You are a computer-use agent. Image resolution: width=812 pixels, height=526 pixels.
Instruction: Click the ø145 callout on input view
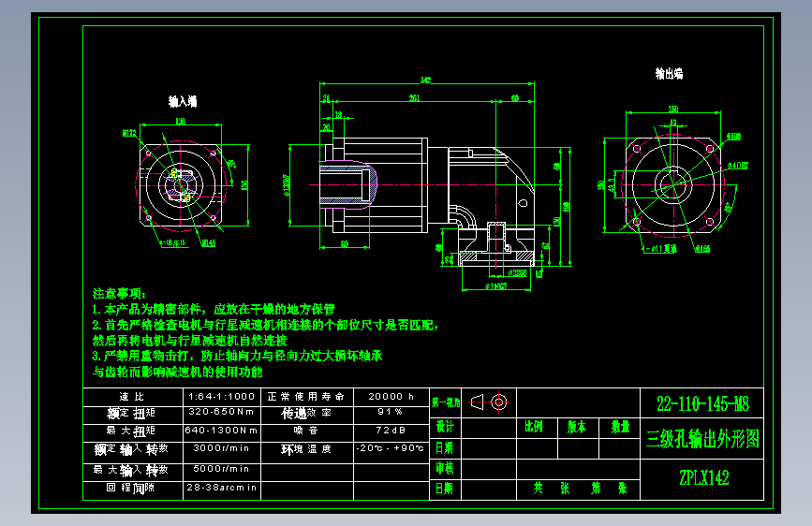209,242
